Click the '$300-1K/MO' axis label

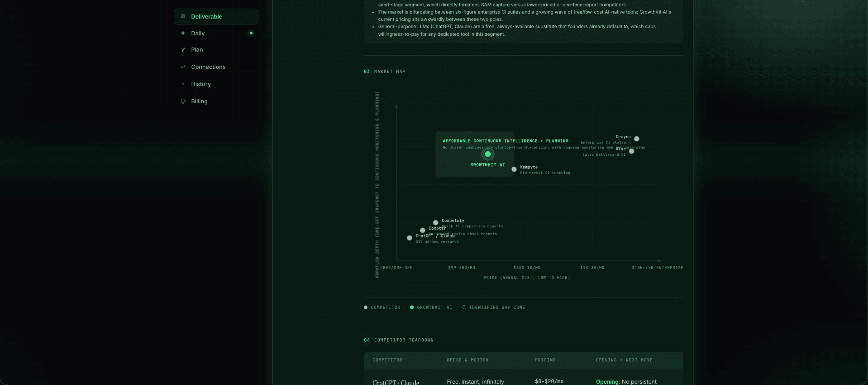[527, 268]
